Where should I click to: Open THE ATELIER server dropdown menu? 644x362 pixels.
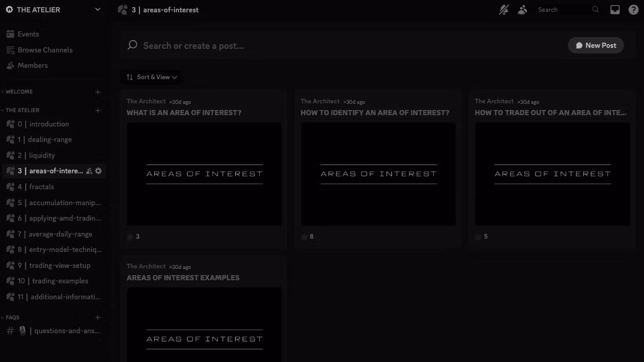(x=98, y=10)
